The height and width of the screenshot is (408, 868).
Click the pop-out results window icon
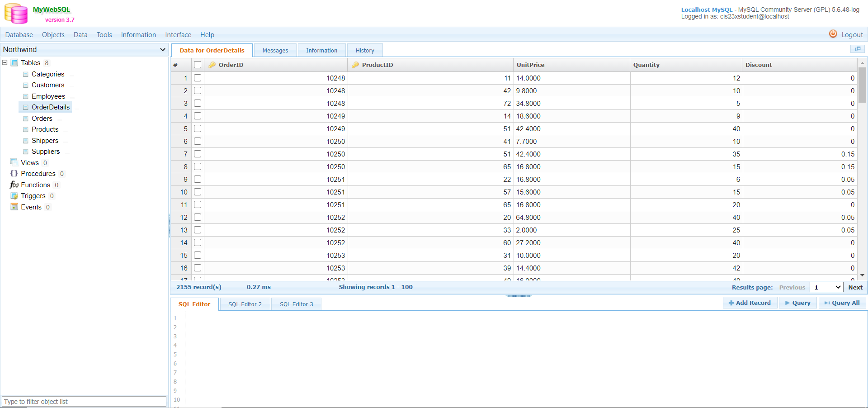(x=858, y=49)
